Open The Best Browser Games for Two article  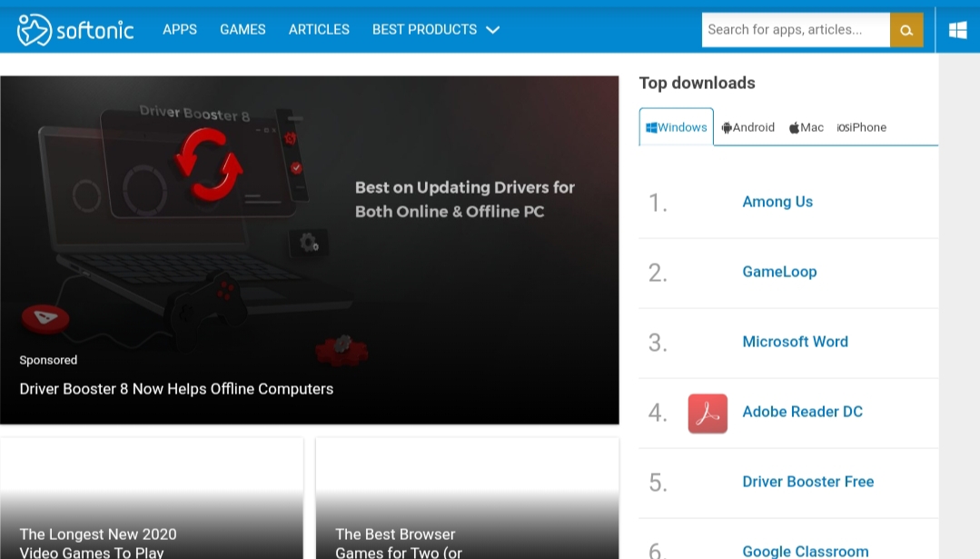point(398,543)
